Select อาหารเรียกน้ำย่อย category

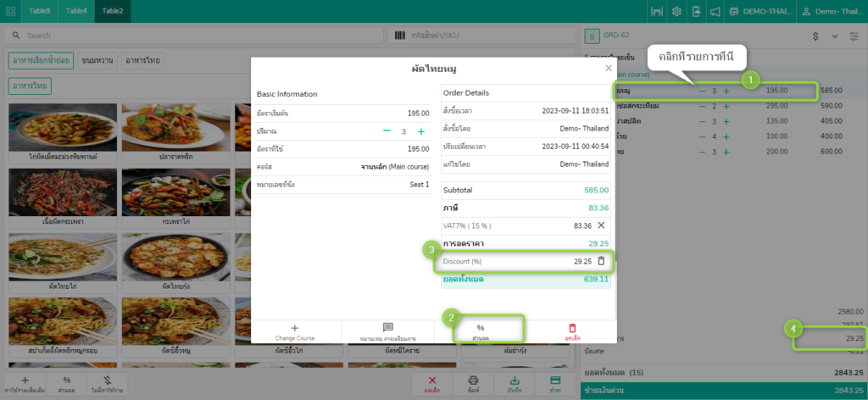coord(41,60)
